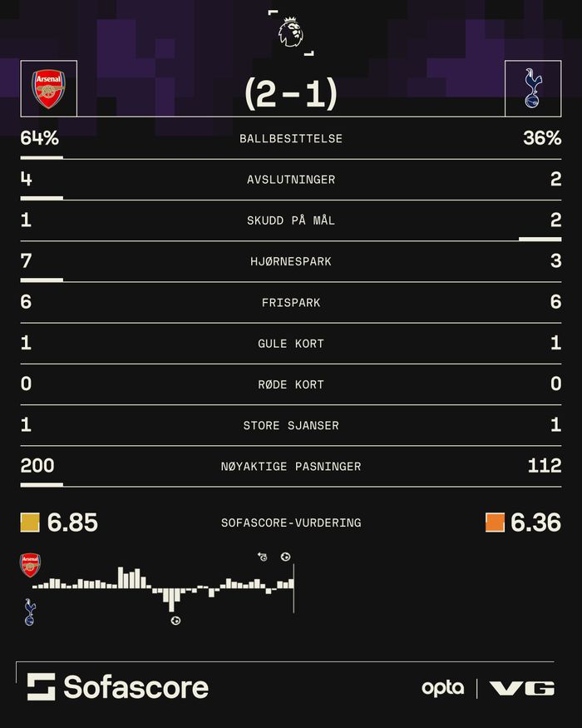Click the yellow Arsenal rating swatch
The image size is (582, 728).
[30, 522]
